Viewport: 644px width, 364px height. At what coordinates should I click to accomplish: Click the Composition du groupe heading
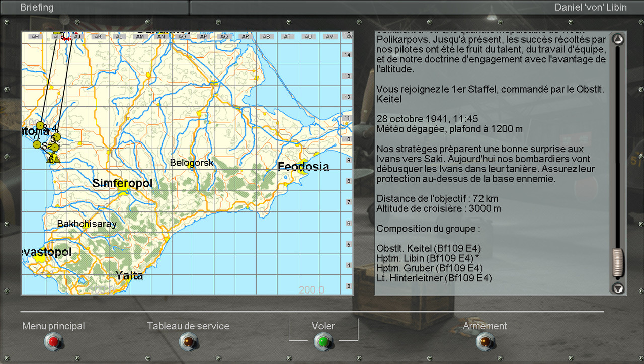(428, 228)
